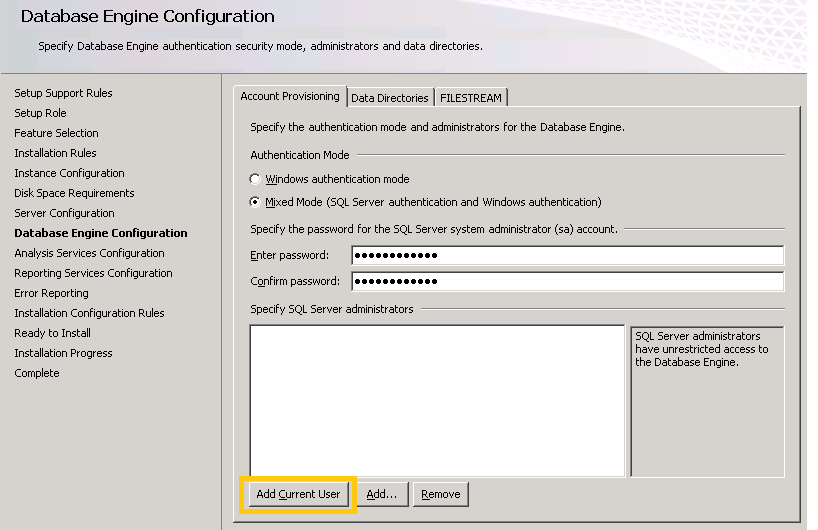The width and height of the screenshot is (818, 530).
Task: Select Complete step in sidebar
Action: pyautogui.click(x=37, y=374)
